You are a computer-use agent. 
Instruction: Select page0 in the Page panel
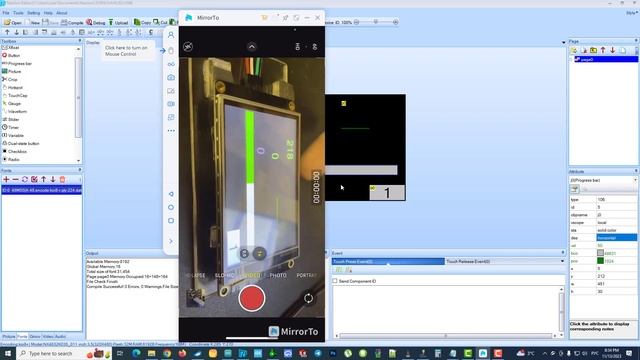(606, 60)
